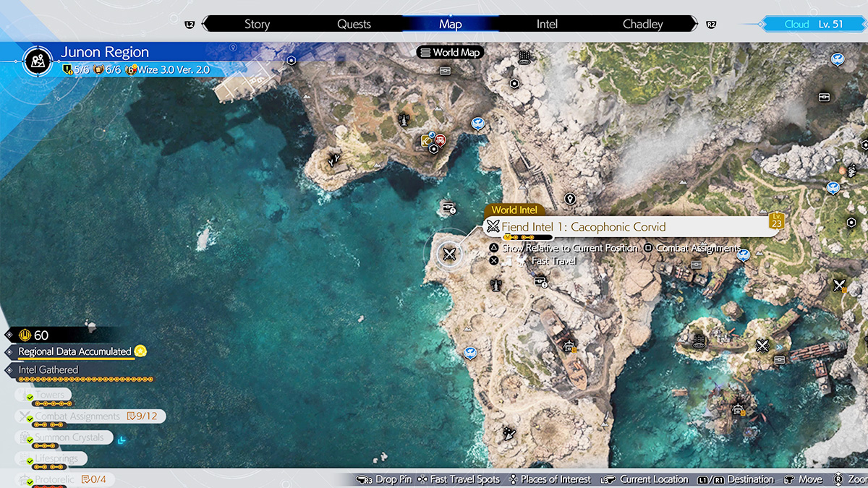868x488 pixels.
Task: Click Show Relative to Current Position
Action: click(569, 248)
